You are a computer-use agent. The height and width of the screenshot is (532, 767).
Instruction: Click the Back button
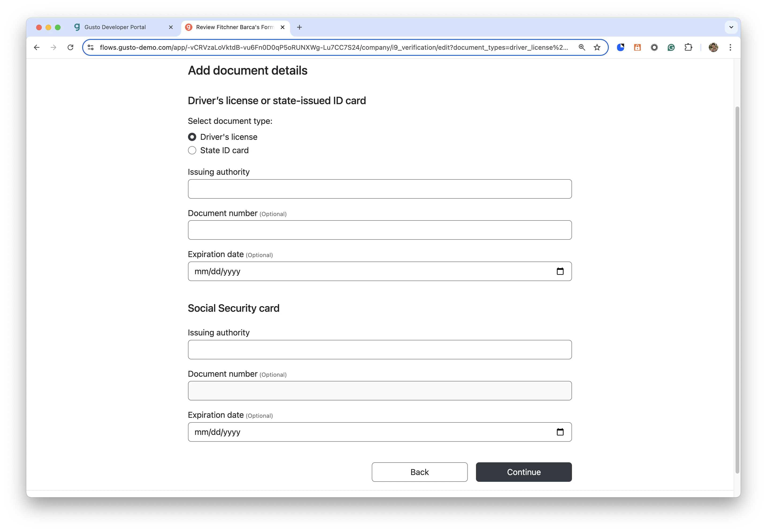pos(419,472)
